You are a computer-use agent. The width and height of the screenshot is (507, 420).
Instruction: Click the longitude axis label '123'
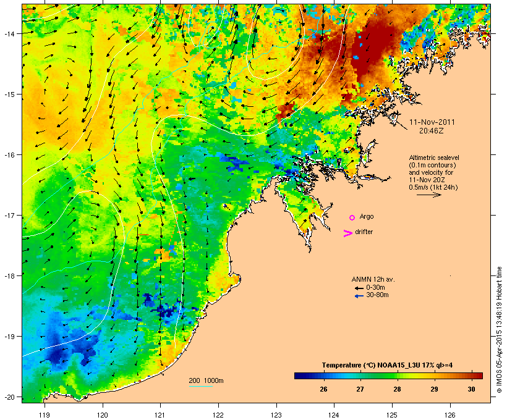[x=276, y=415]
